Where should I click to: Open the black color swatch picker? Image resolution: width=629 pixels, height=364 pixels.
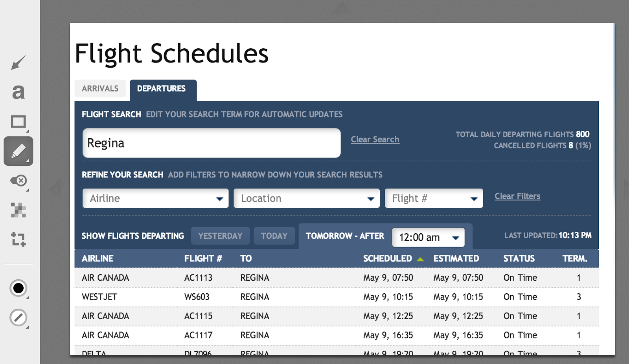[18, 288]
